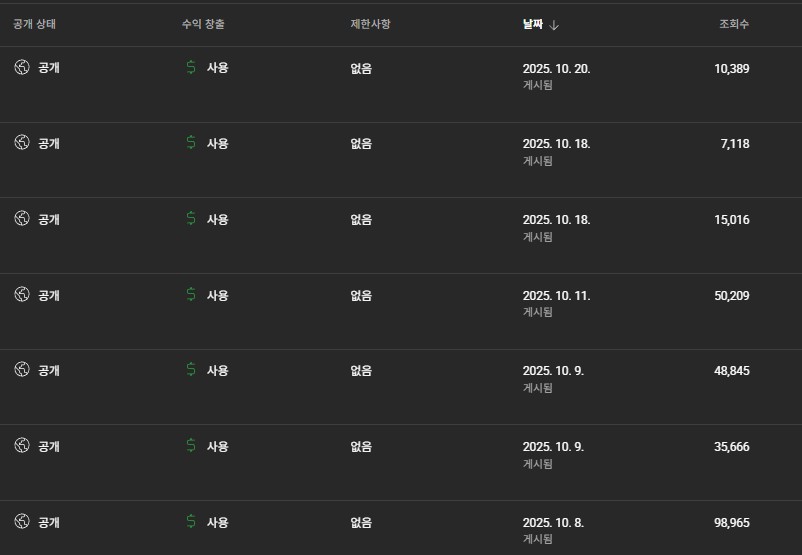Click monetization dollar icon in 48,845 row
Viewport: 802px width, 555px height.
click(191, 370)
